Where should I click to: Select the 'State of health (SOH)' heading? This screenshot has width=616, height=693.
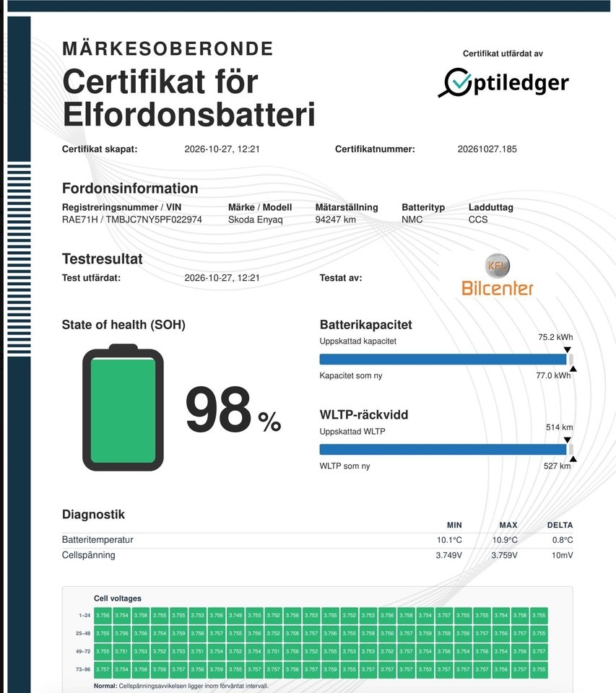123,325
